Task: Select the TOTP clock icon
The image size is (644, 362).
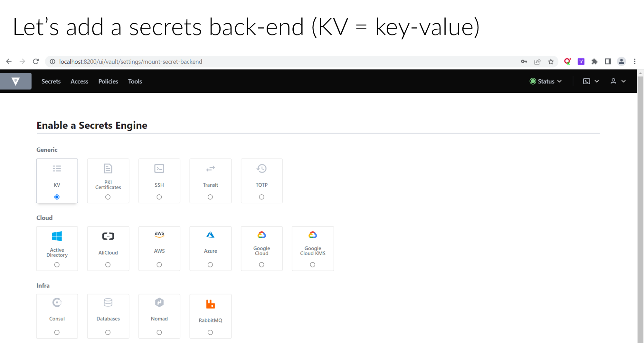Action: point(261,169)
